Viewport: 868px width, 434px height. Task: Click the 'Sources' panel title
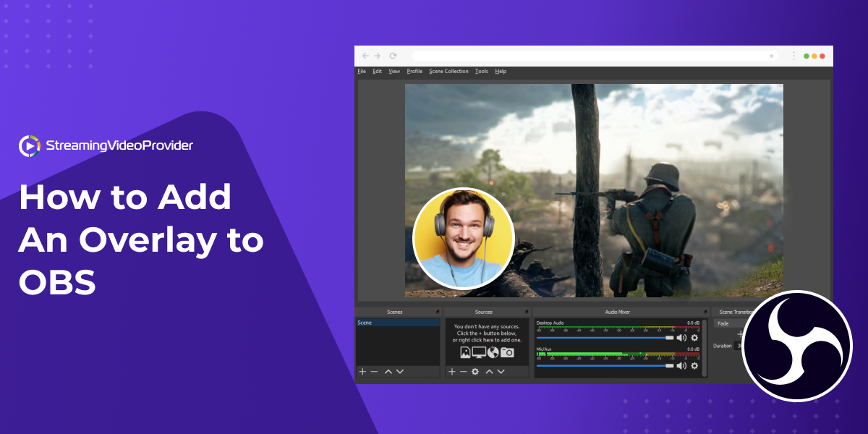(484, 312)
